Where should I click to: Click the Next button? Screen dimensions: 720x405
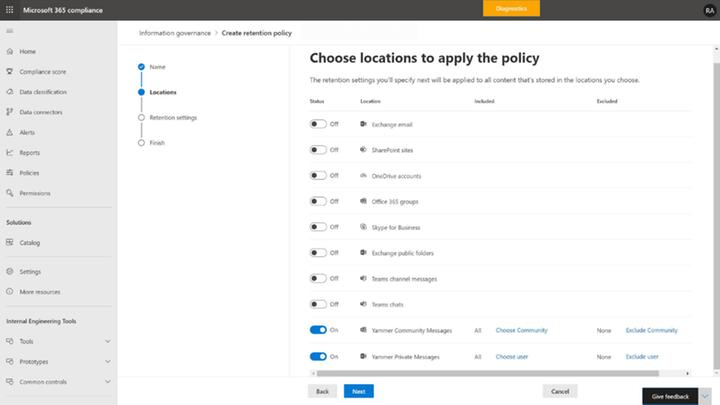pos(359,391)
